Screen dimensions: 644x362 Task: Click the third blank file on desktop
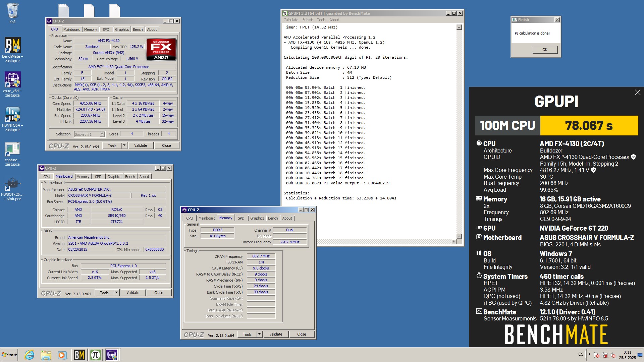tap(114, 10)
